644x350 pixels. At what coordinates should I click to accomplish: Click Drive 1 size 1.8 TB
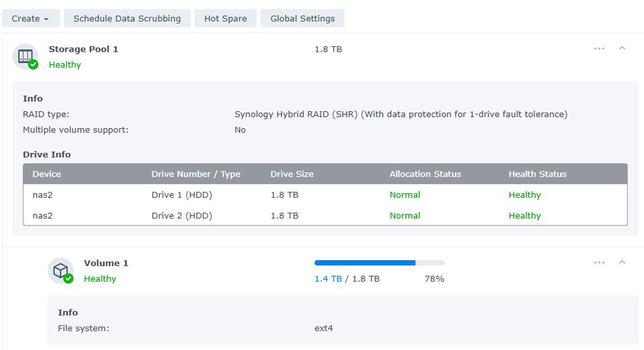(284, 195)
